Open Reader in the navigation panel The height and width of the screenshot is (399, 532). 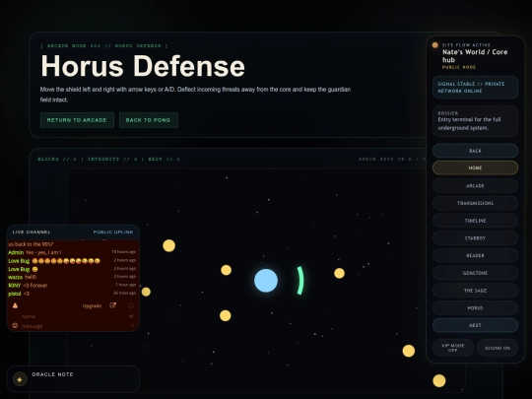coord(475,255)
